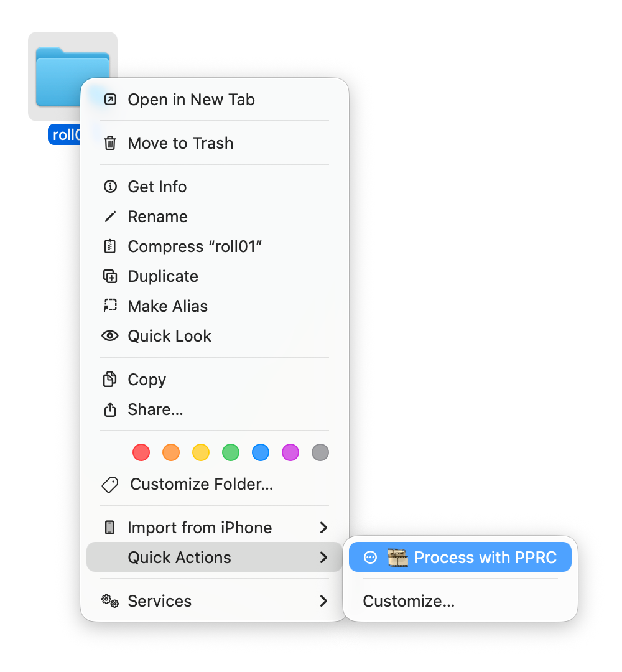Expand Services submenu chevron
The width and height of the screenshot is (622, 672).
coord(324,601)
